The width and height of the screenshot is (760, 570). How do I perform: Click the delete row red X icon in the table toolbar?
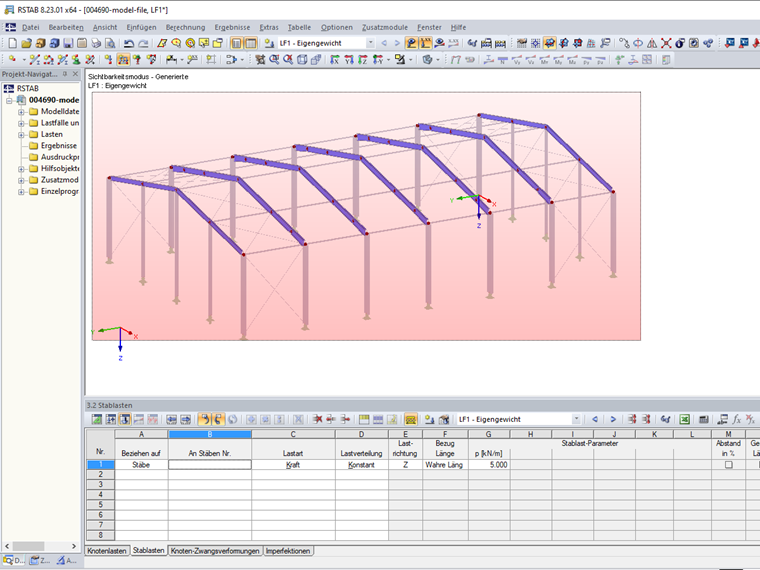(317, 419)
